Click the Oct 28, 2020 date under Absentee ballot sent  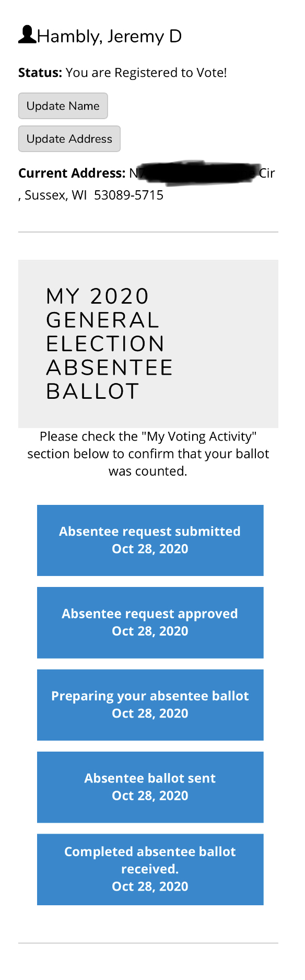150,796
